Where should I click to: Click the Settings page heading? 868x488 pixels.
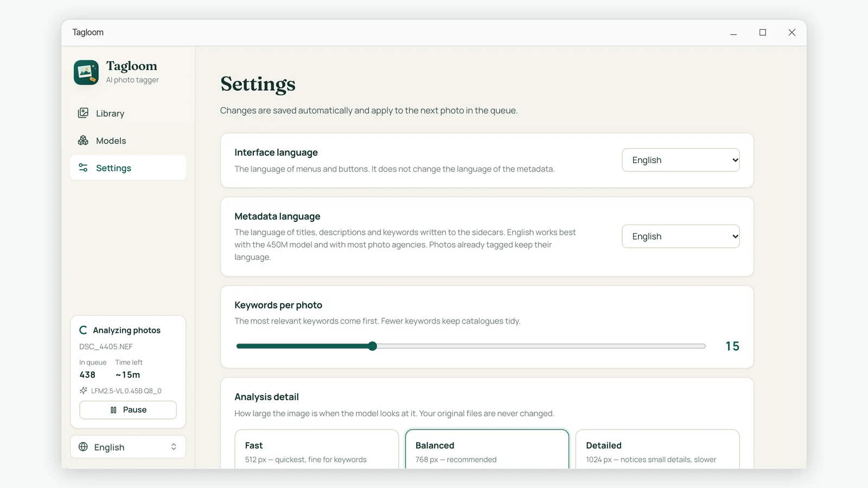pyautogui.click(x=258, y=84)
